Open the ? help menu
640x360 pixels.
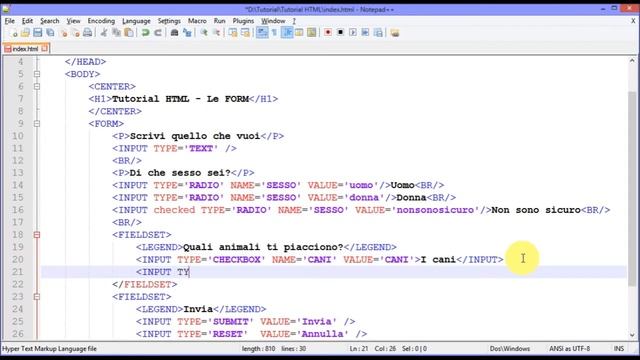[294, 21]
